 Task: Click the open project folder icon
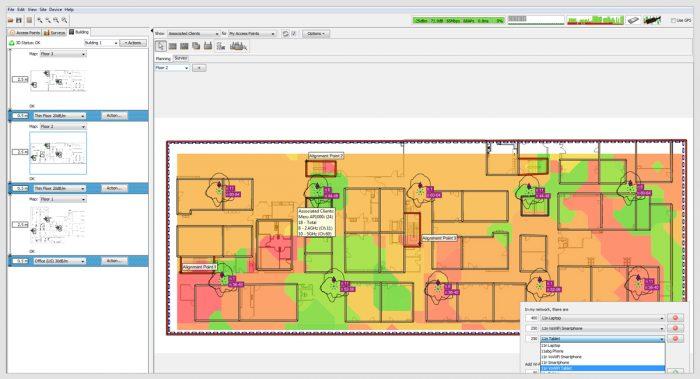(x=10, y=20)
